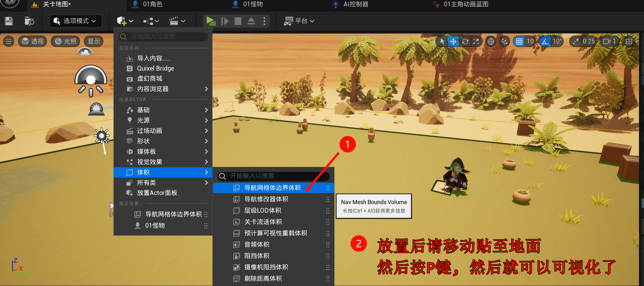
Task: Toggle grid snapping in viewport toolbar
Action: click(x=519, y=41)
